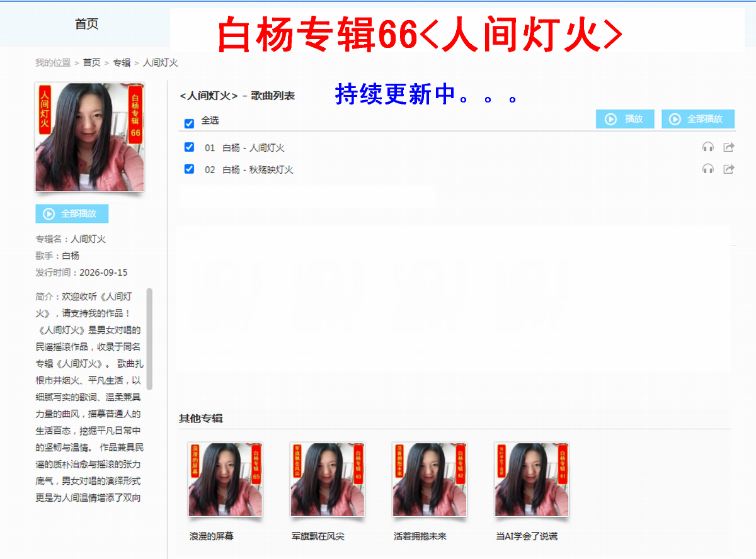Share track 01 人间灯火 using share icon
The image size is (756, 559).
point(728,147)
